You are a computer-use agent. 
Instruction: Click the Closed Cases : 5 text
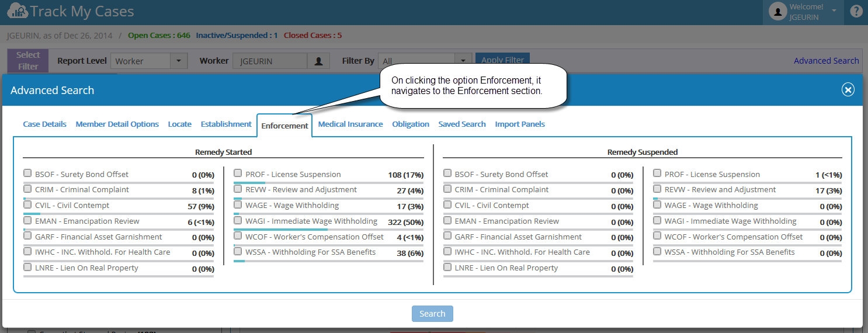[x=313, y=35]
